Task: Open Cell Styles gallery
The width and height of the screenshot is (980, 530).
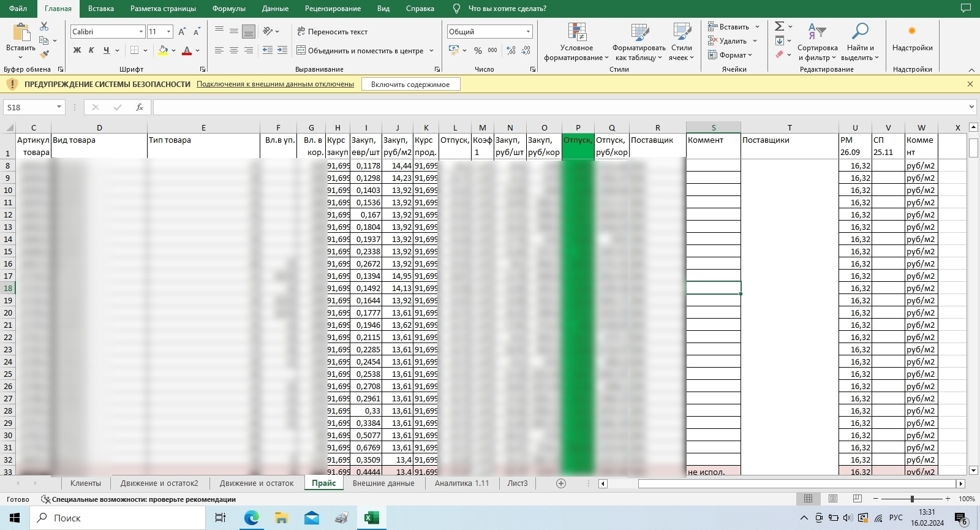Action: pos(682,42)
